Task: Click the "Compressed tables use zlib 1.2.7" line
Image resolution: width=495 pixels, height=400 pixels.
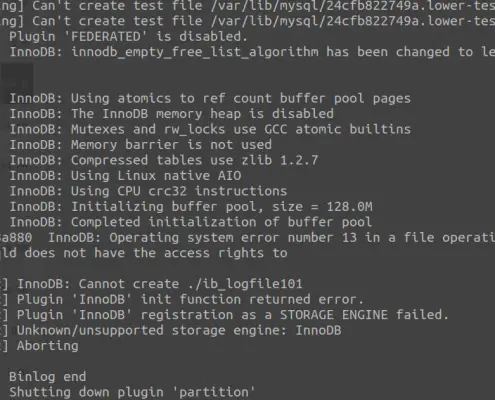Action: [164, 160]
